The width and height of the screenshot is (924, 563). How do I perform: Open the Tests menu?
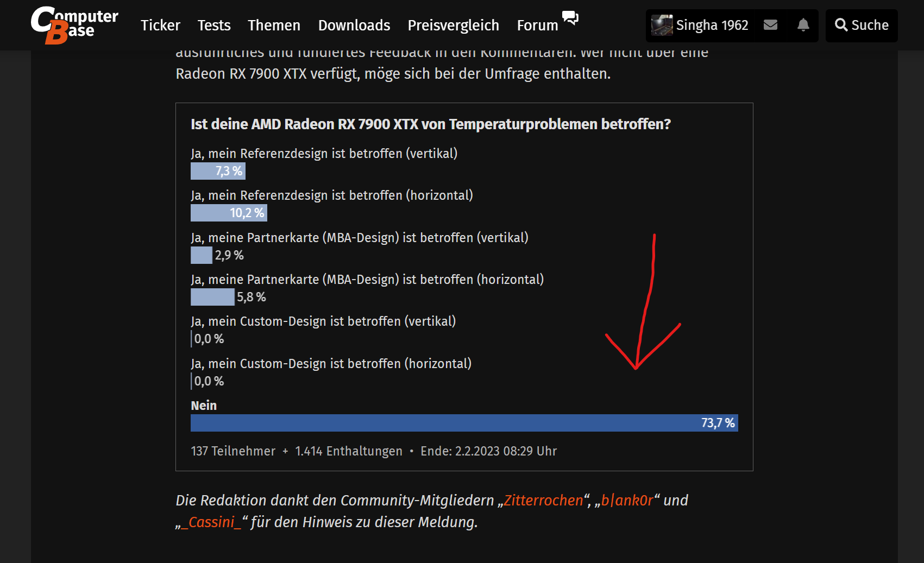(214, 26)
